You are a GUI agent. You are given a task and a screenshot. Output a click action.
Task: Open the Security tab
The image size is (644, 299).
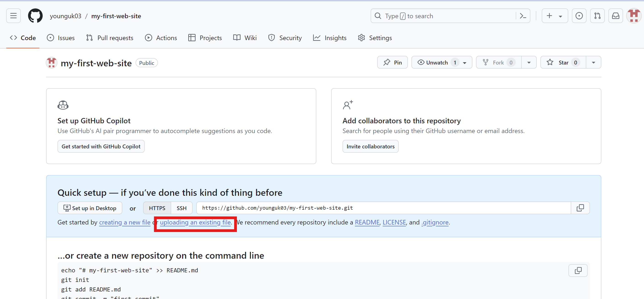[285, 38]
